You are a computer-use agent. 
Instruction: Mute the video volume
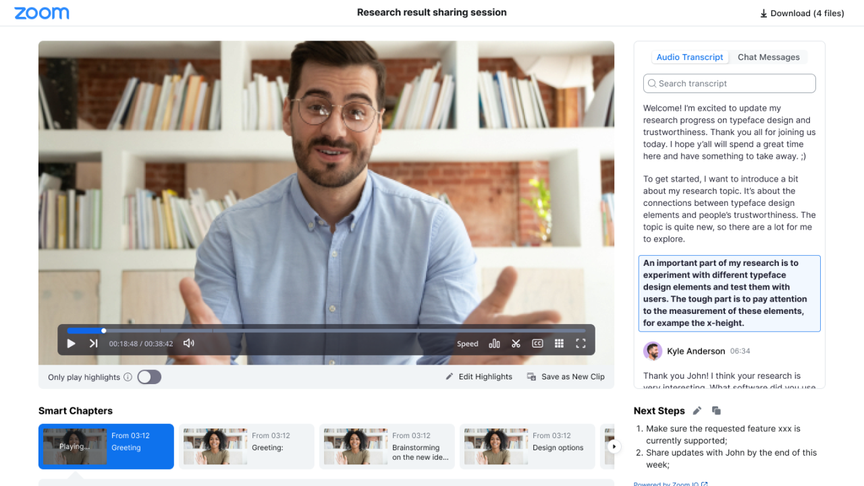click(x=188, y=343)
